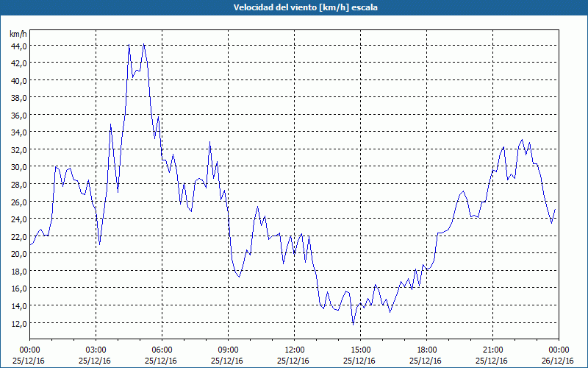Select the 24,0 y-axis value
This screenshot has height=368, width=588.
pyautogui.click(x=19, y=219)
